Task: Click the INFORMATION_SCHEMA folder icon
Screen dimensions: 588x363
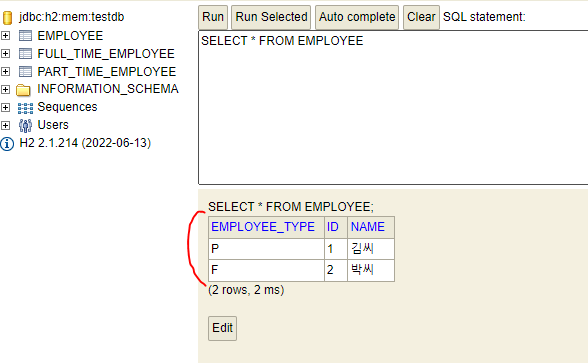Action: (23, 90)
